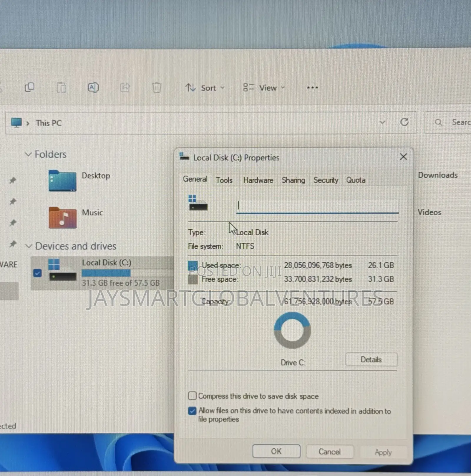
Task: Click the Delete trash icon in toolbar
Action: (x=157, y=87)
